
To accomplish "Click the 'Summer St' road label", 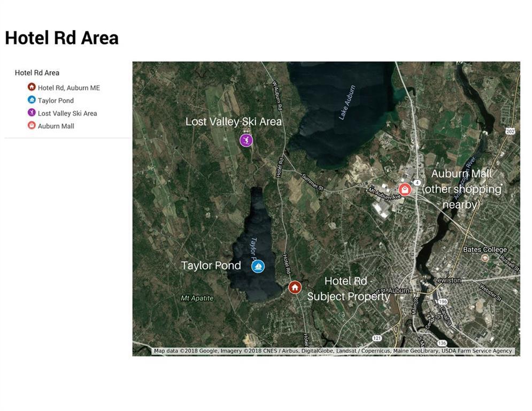I will [312, 182].
